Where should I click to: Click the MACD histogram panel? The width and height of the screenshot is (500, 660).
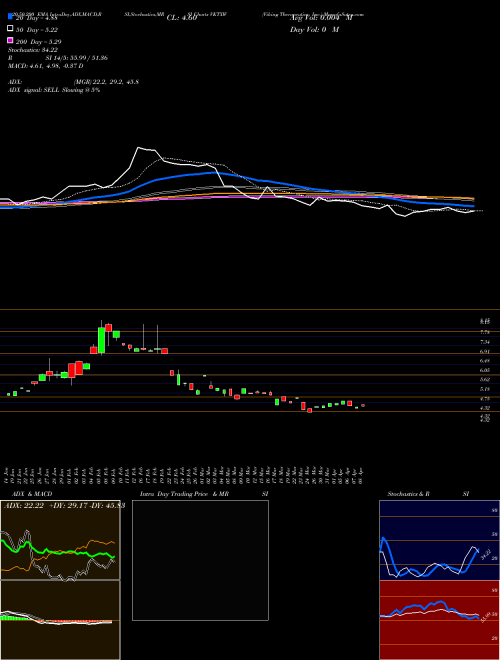[60, 620]
